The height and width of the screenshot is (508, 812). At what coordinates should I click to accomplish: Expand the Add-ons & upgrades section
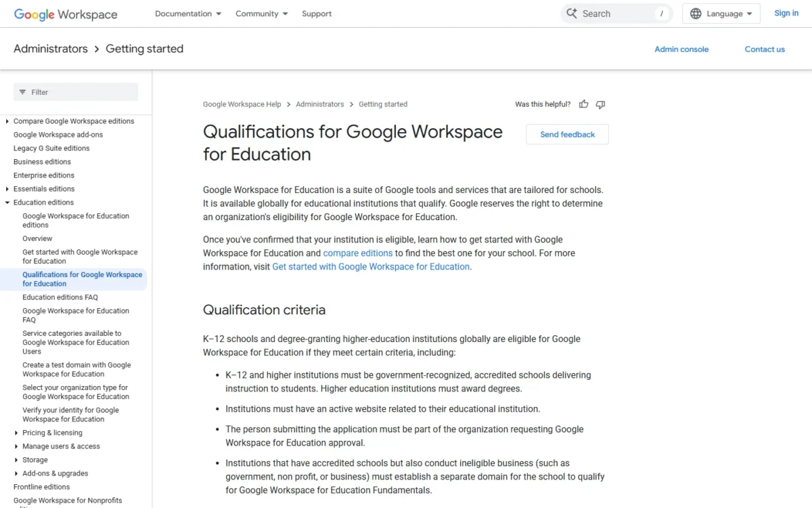point(16,473)
